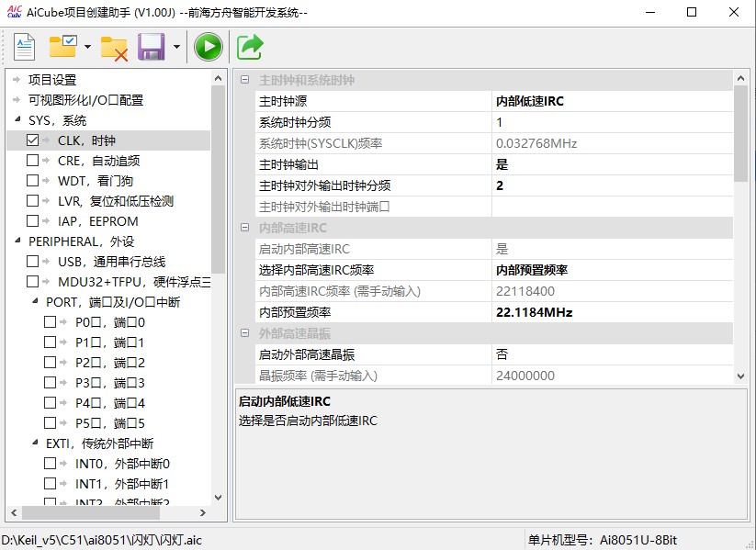Click the new project document icon
This screenshot has height=550, width=756.
(x=24, y=47)
